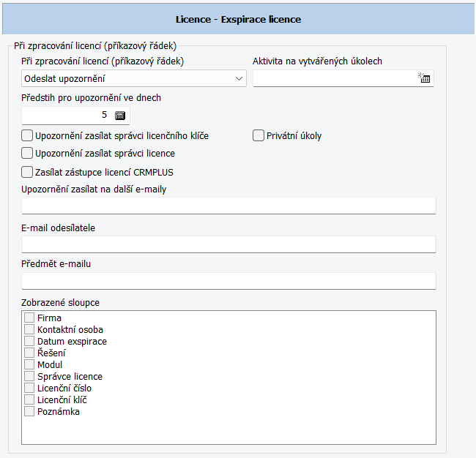Enable Upozornění zasílat správci licenčního klíče
This screenshot has height=458, width=476.
pos(27,135)
